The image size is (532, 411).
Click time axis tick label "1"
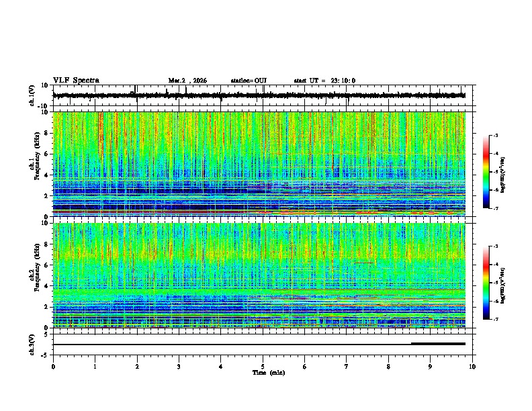[x=95, y=367]
